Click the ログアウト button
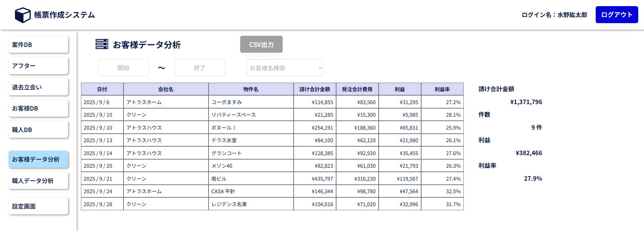 [616, 15]
